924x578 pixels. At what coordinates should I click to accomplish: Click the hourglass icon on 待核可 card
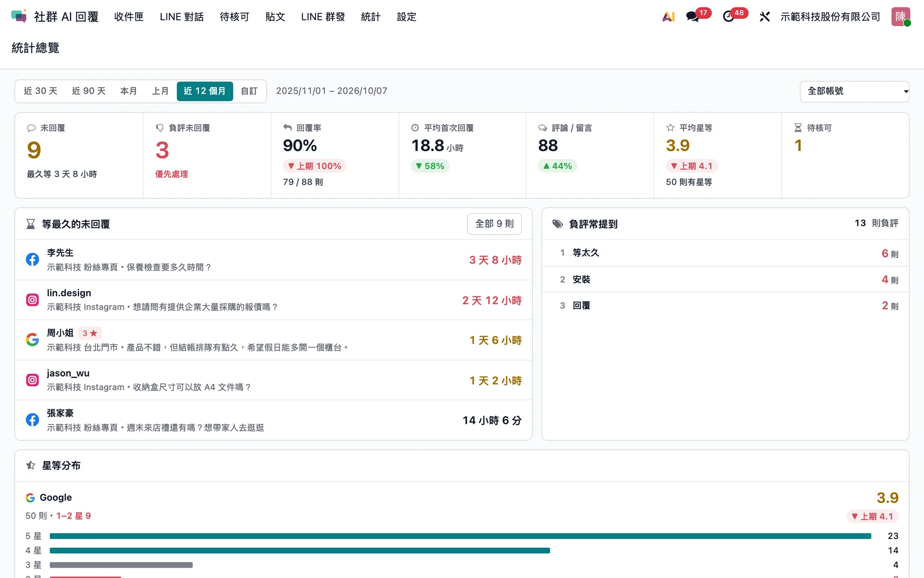click(798, 128)
